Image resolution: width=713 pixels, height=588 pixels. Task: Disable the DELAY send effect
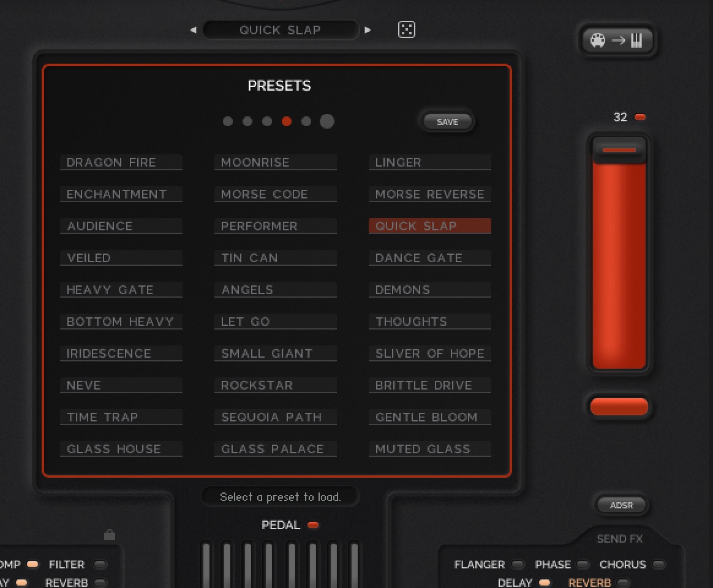pyautogui.click(x=544, y=582)
